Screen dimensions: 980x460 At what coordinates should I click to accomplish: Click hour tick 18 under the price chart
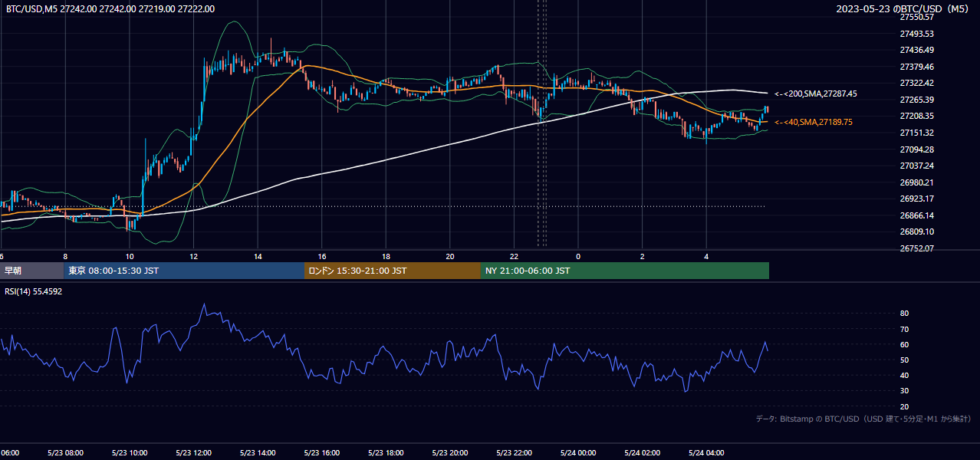click(x=386, y=256)
